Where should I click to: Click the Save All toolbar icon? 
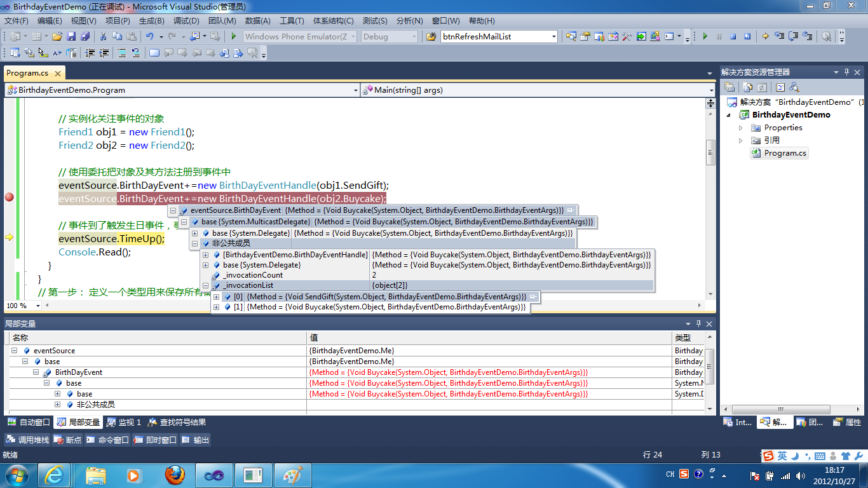pyautogui.click(x=85, y=37)
